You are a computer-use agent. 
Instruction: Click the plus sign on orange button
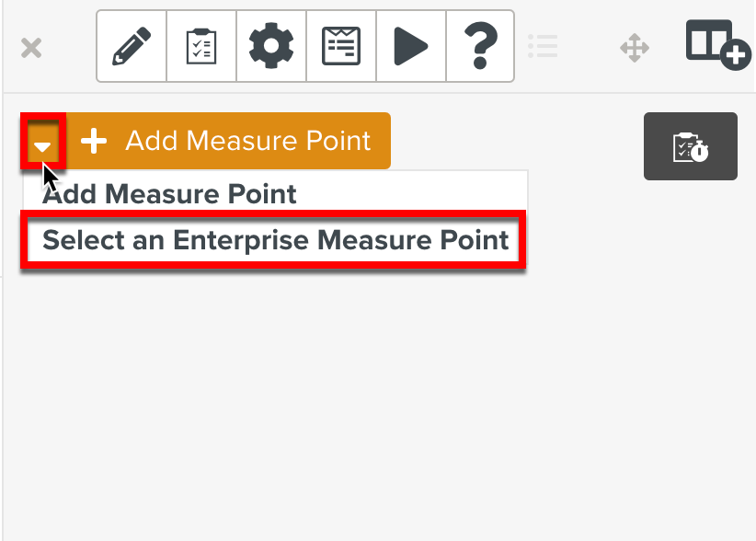tap(94, 141)
